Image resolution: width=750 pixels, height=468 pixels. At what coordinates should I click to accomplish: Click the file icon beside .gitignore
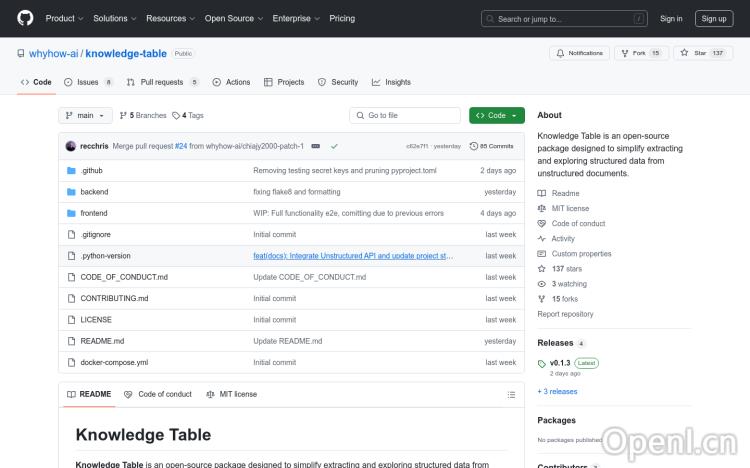[x=71, y=234]
